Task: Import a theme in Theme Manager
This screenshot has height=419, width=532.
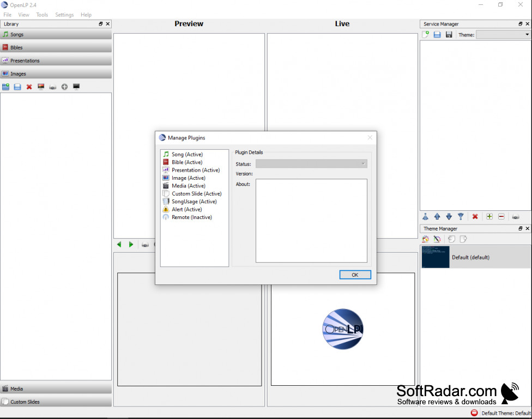Action: click(451, 239)
